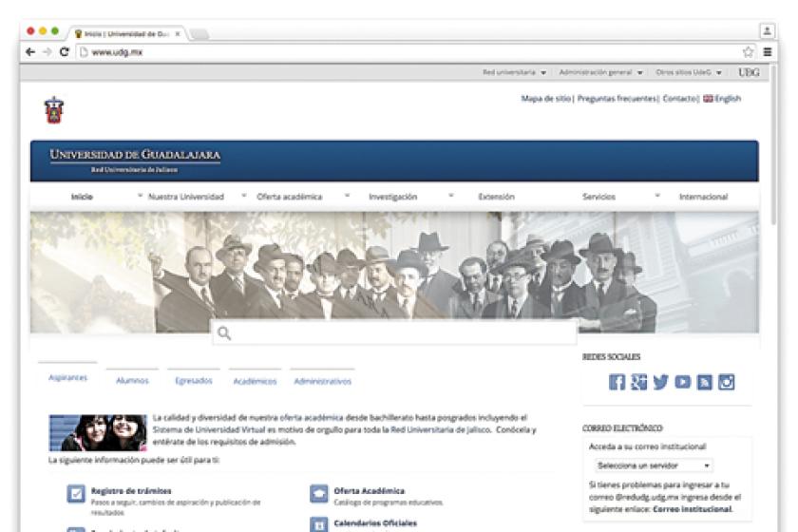Screen dimensions: 798x532
Task: Open the Contacto link
Action: tap(680, 98)
